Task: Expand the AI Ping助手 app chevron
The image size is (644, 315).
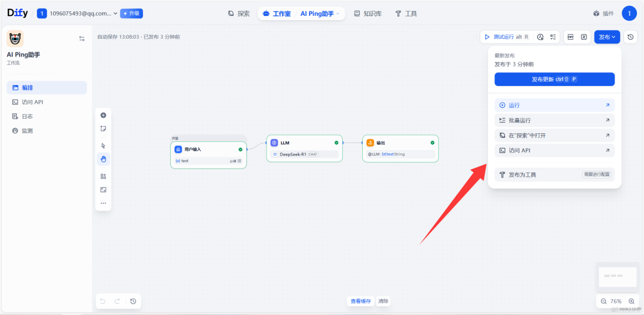Action: point(338,13)
